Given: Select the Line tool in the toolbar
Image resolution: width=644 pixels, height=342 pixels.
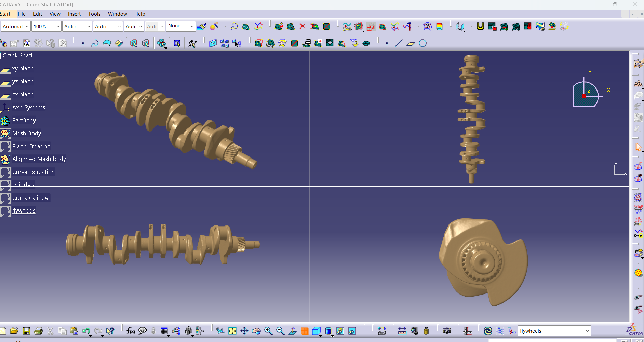Looking at the screenshot, I should 399,43.
